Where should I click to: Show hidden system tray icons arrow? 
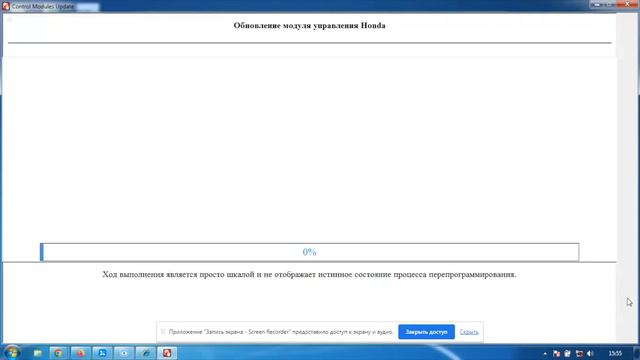[x=545, y=353]
